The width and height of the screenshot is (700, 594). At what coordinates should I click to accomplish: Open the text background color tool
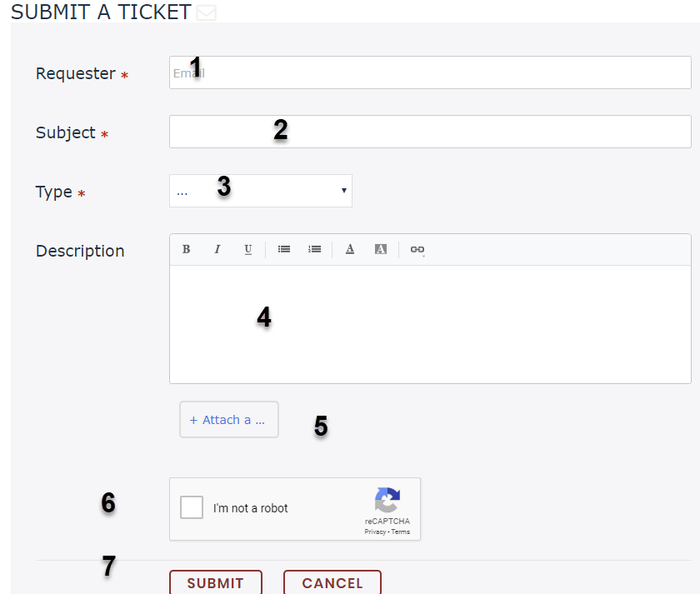point(381,249)
